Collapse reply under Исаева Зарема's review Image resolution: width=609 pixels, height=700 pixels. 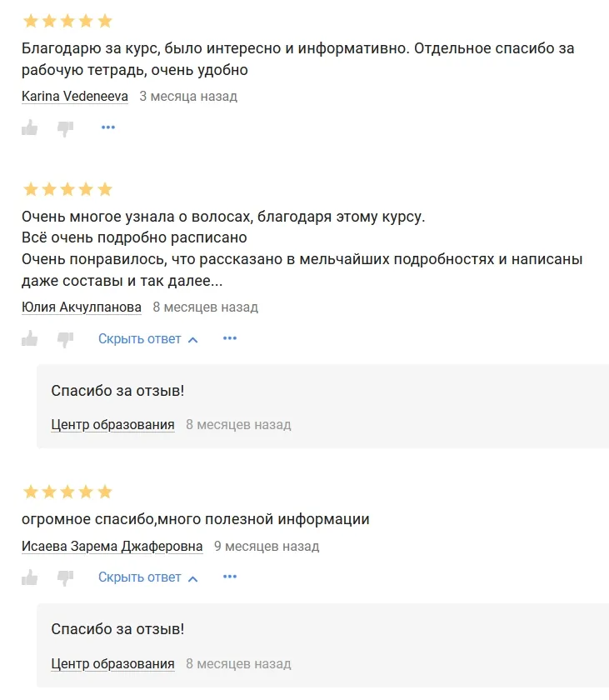point(139,577)
